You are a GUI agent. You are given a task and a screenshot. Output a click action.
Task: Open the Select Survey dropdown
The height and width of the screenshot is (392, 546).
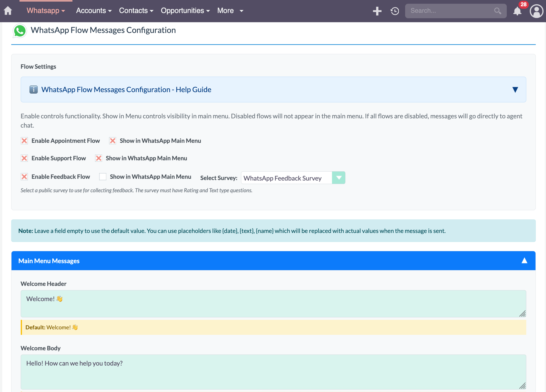(339, 178)
